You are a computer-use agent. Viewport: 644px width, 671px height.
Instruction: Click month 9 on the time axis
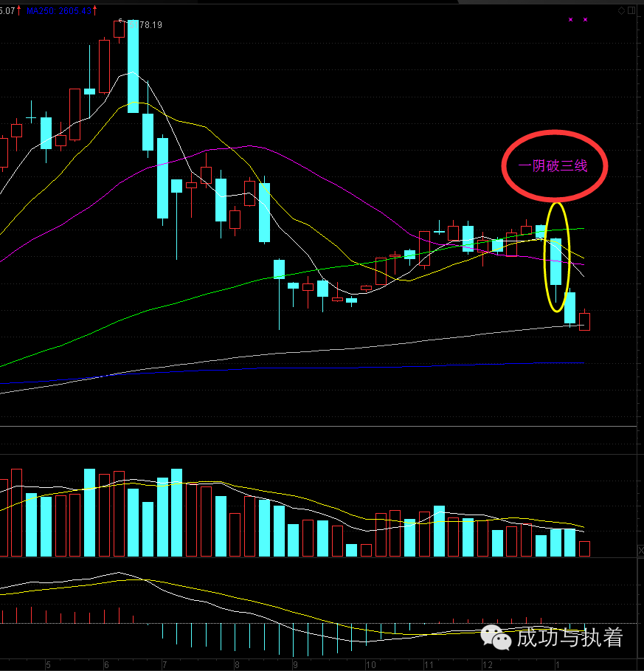295,665
